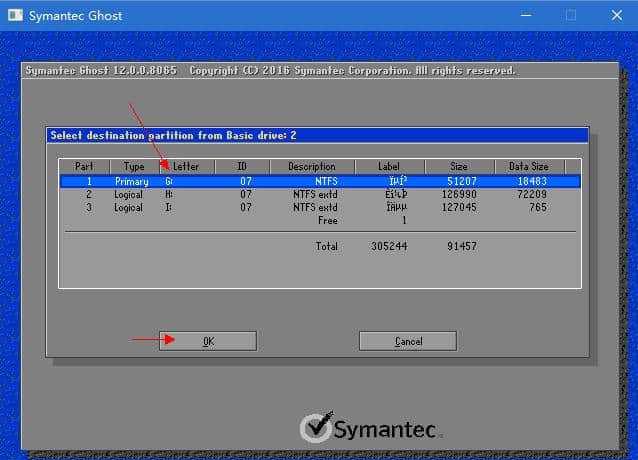Click the ID column header
This screenshot has width=638, height=460.
(242, 166)
